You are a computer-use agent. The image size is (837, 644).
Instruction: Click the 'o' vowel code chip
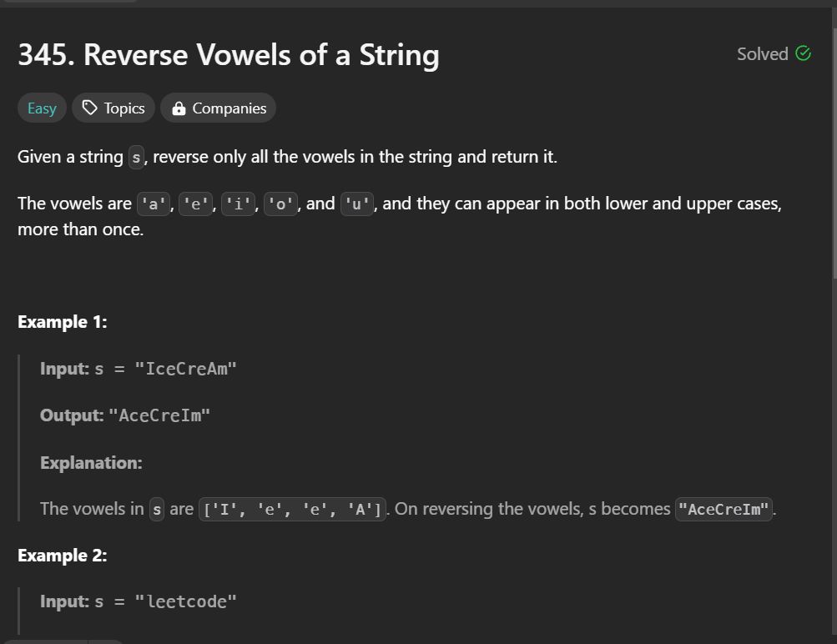(x=280, y=204)
